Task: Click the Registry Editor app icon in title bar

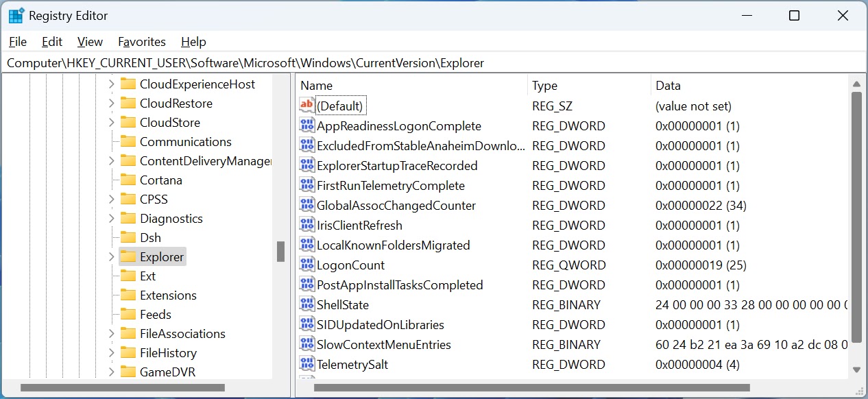Action: [16, 16]
